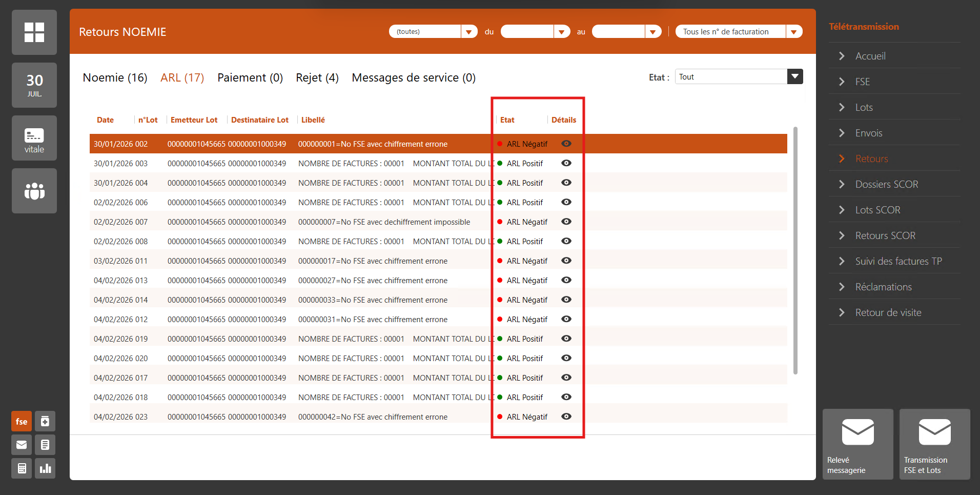Open the main dashboard tiles icon
980x495 pixels.
[x=34, y=32]
